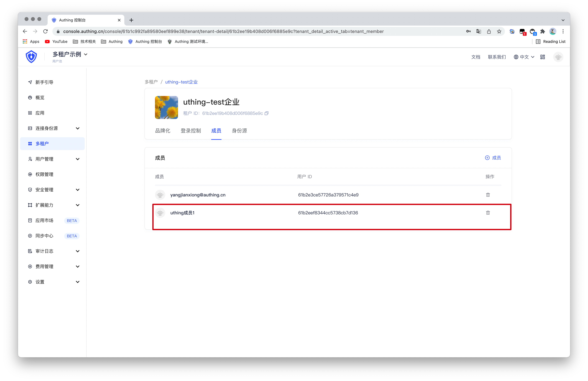This screenshot has height=381, width=588.
Task: Open the tab search chevron
Action: [x=563, y=20]
